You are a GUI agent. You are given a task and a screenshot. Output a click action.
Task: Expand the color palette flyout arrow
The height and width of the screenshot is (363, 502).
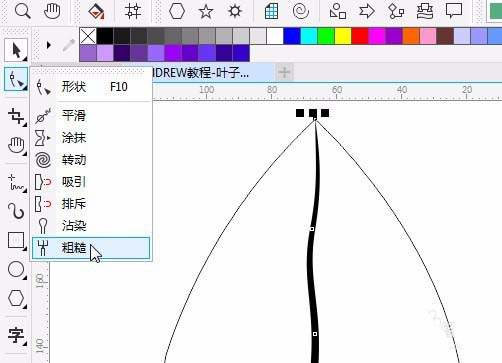click(49, 45)
